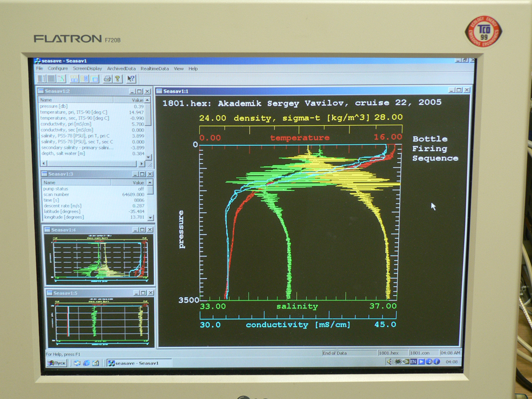Click the printer icon in the toolbar
Screen dimensions: 532x399
(x=107, y=79)
